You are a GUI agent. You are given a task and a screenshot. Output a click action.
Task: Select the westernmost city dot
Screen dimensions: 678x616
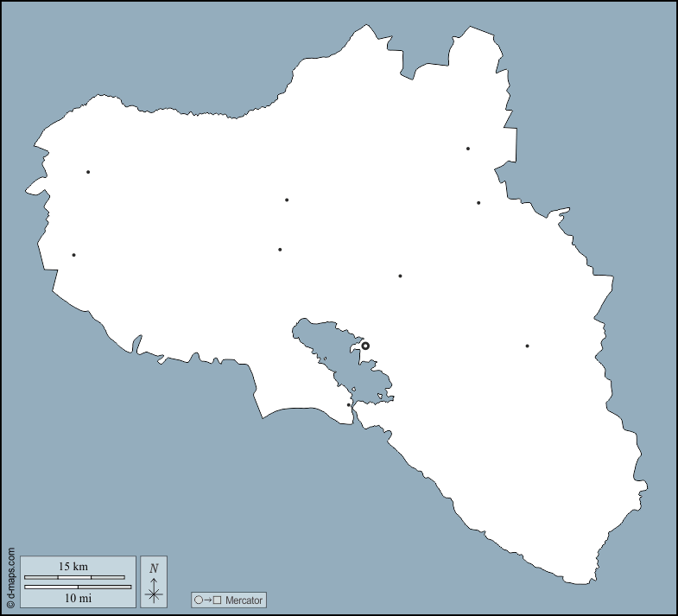pyautogui.click(x=74, y=255)
